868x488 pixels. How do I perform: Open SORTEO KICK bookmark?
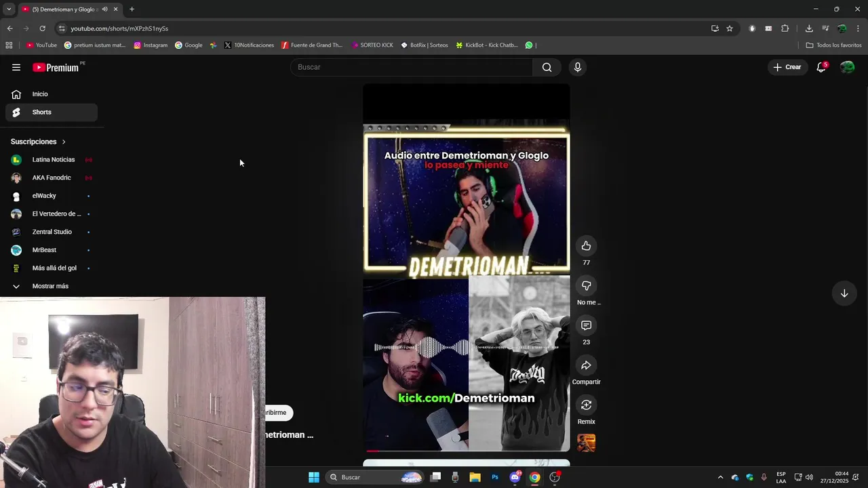coord(372,45)
